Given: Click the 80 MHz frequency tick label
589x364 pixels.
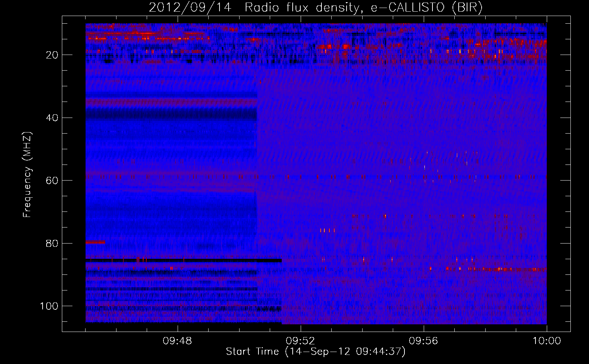Looking at the screenshot, I should click(52, 243).
